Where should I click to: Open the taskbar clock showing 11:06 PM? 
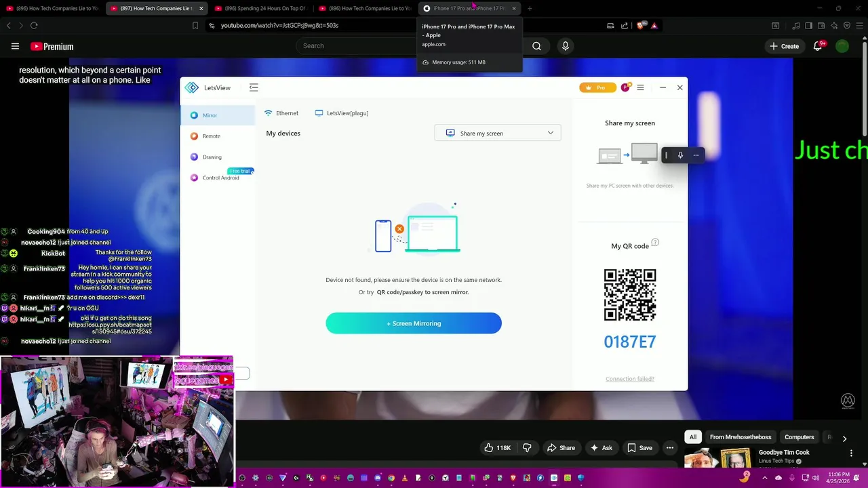pyautogui.click(x=838, y=477)
